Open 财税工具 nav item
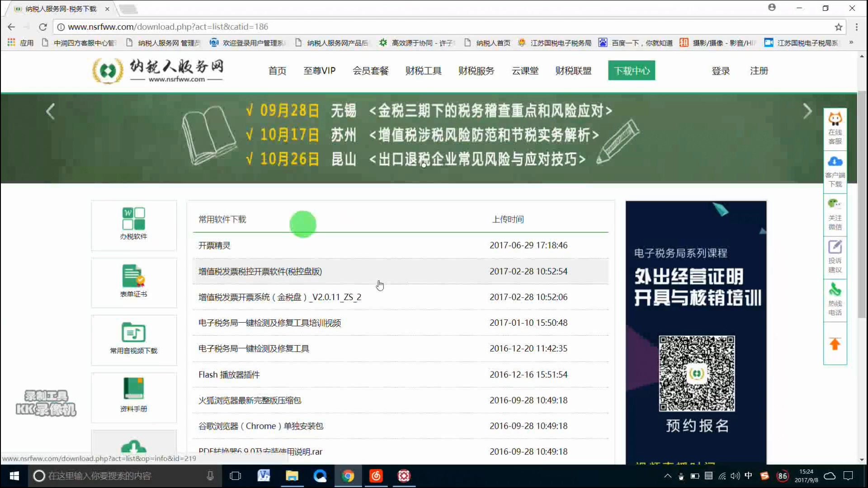 (x=423, y=70)
